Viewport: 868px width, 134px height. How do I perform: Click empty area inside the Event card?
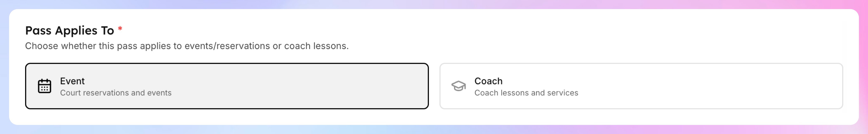303,86
